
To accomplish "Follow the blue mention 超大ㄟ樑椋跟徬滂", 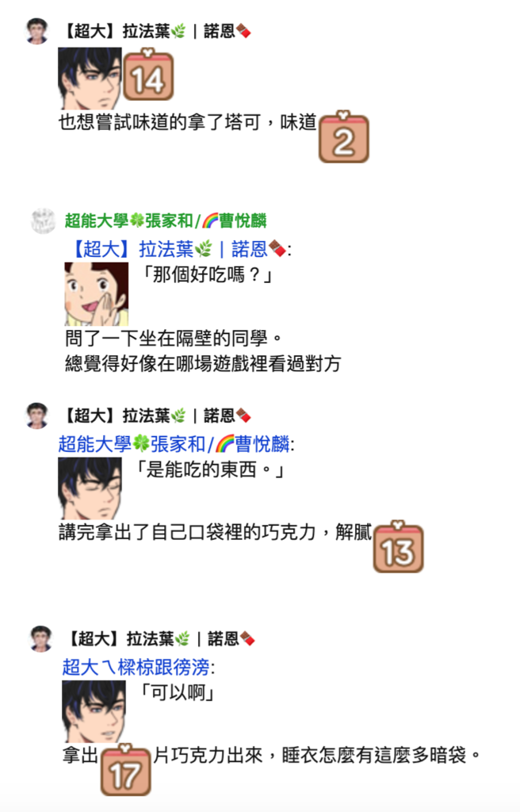I will point(136,667).
